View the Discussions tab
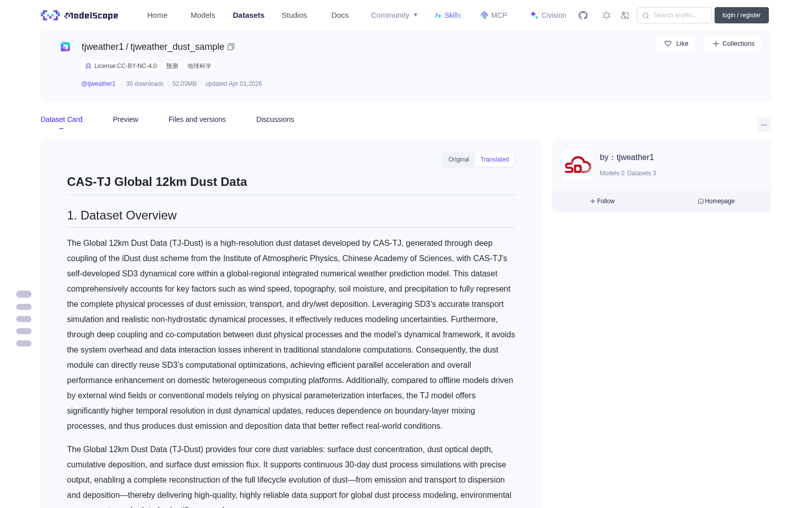Viewport: 812px width, 508px height. pyautogui.click(x=275, y=119)
